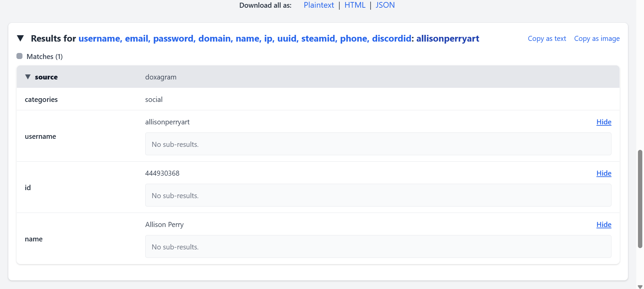Screen dimensions: 644x289
Task: Hide the username sub-results
Action: [x=603, y=122]
